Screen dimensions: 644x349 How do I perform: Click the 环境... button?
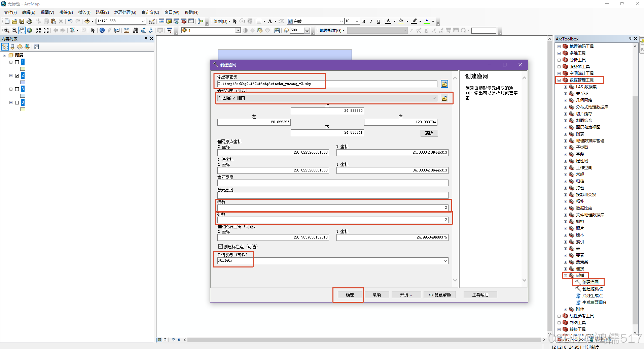(406, 295)
